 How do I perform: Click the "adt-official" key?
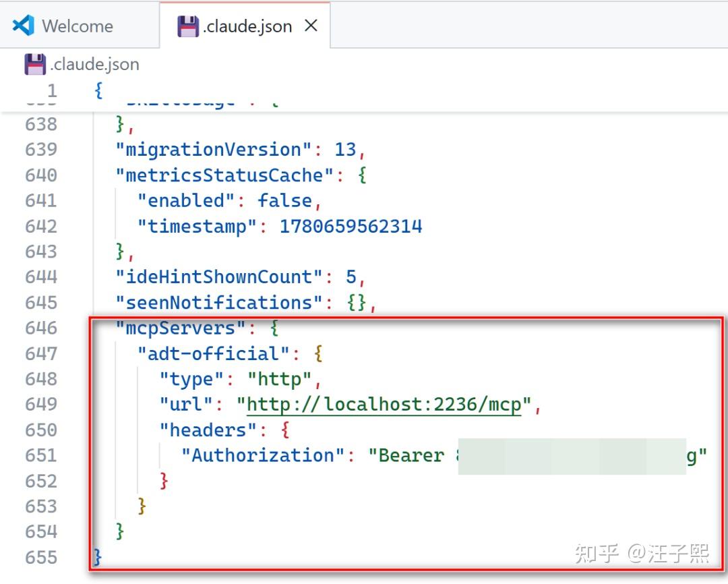point(214,353)
